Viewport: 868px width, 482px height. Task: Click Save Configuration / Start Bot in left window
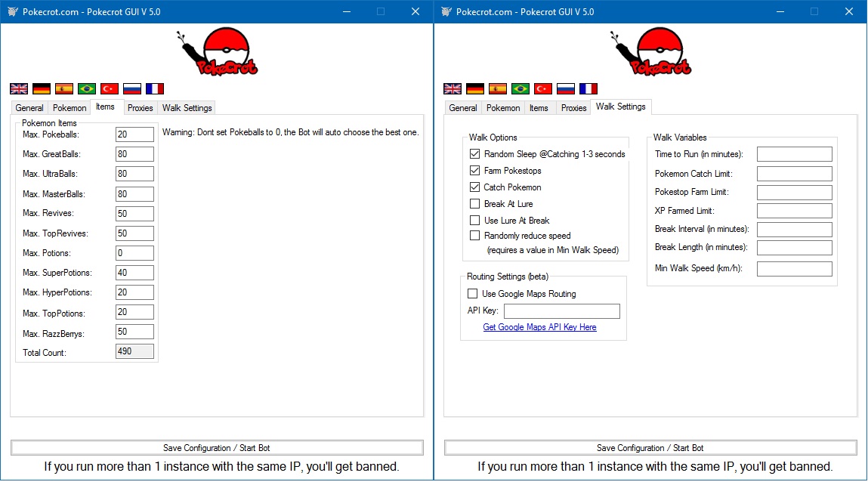217,448
